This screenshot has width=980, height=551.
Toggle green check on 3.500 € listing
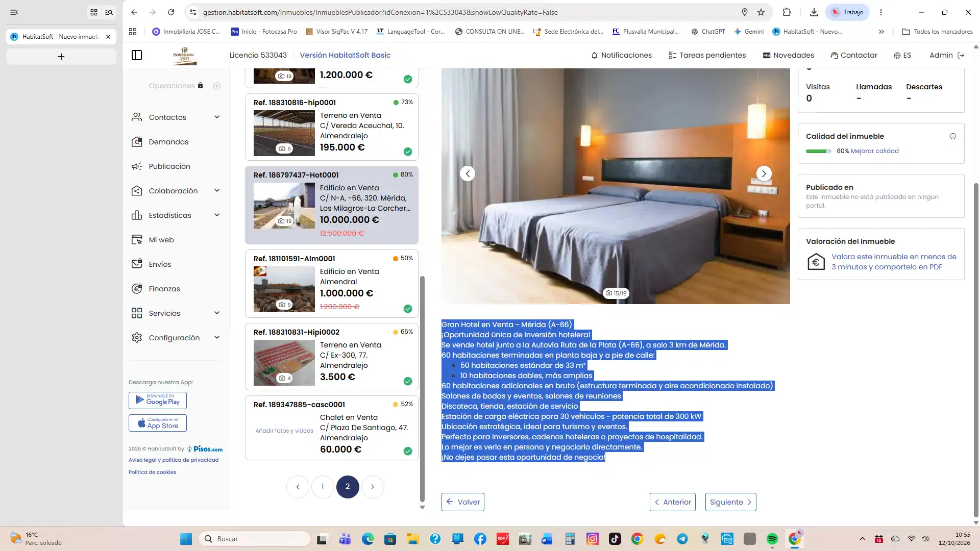(408, 381)
